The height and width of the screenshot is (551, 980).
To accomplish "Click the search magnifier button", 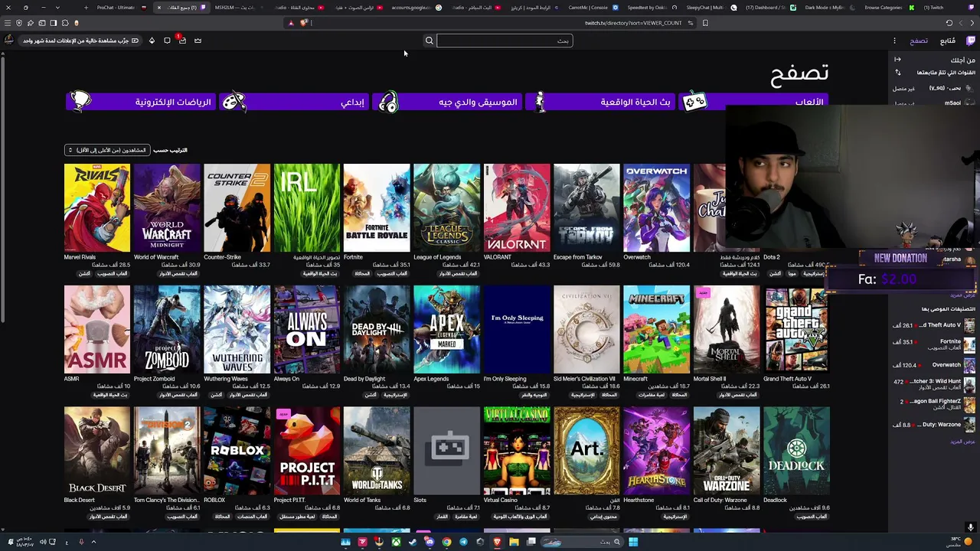I will (x=430, y=41).
